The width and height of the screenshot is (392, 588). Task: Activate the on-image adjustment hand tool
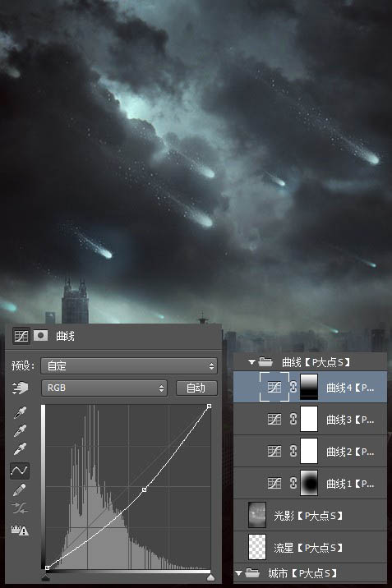(x=20, y=388)
